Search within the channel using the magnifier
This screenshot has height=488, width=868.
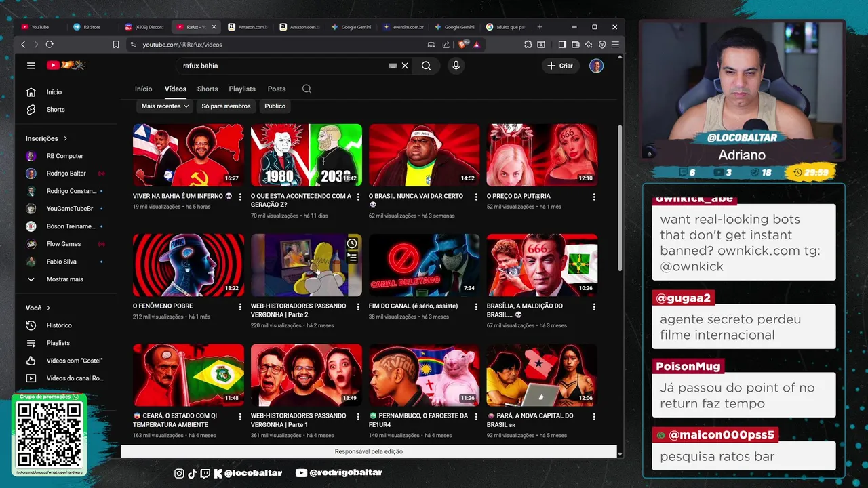pos(307,89)
